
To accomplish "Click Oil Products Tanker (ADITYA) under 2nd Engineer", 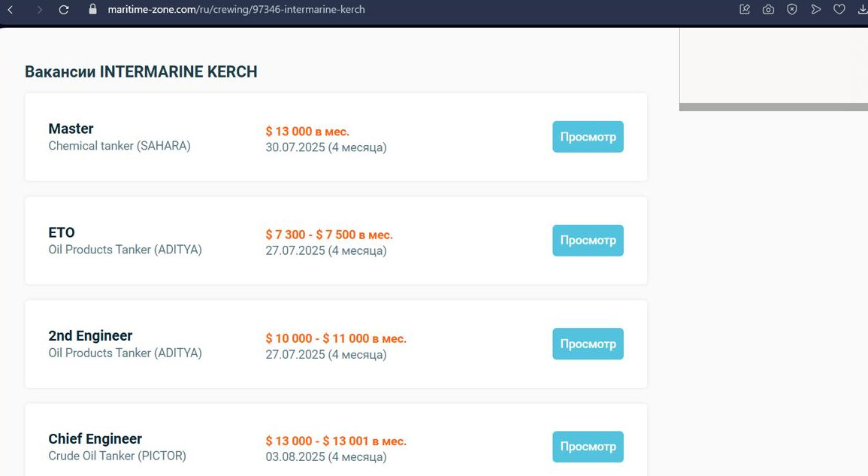I will (x=125, y=353).
